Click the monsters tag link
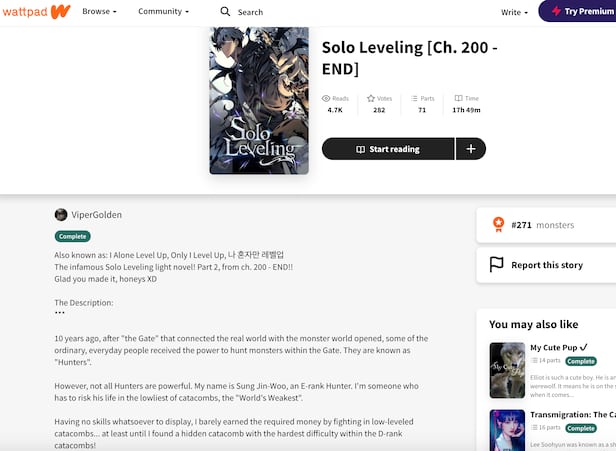 point(555,225)
